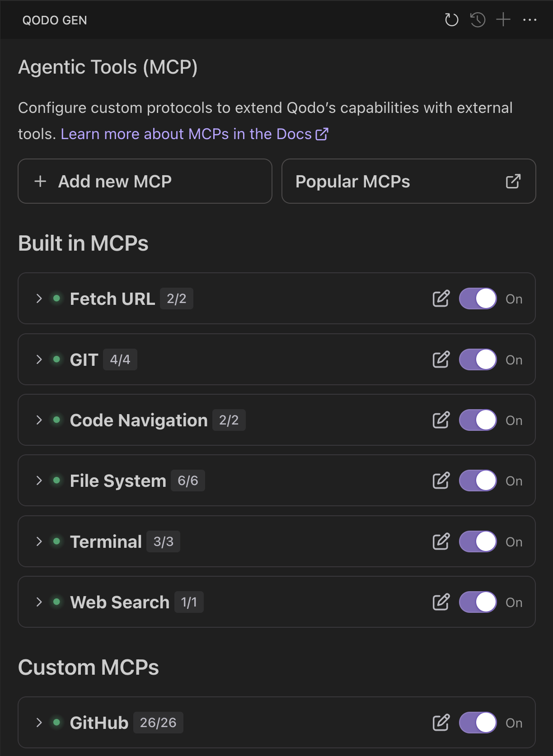Expand the File System section chevron
Screen dimensions: 553x756
point(39,481)
